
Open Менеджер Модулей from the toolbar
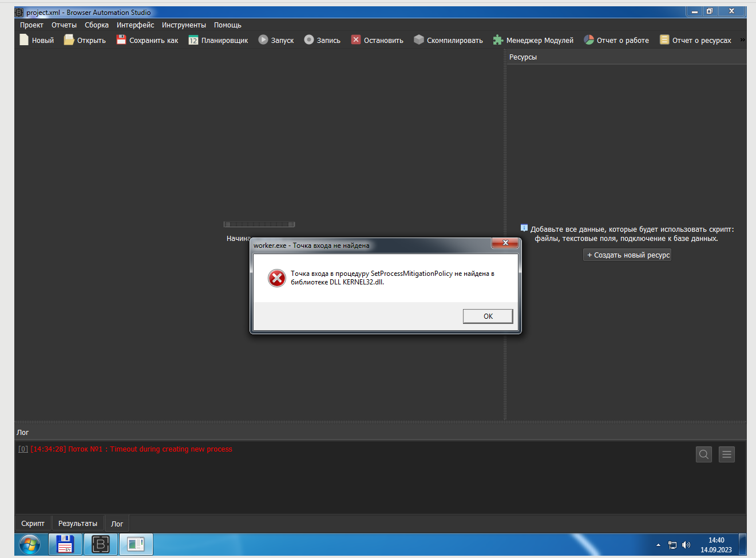click(x=533, y=40)
